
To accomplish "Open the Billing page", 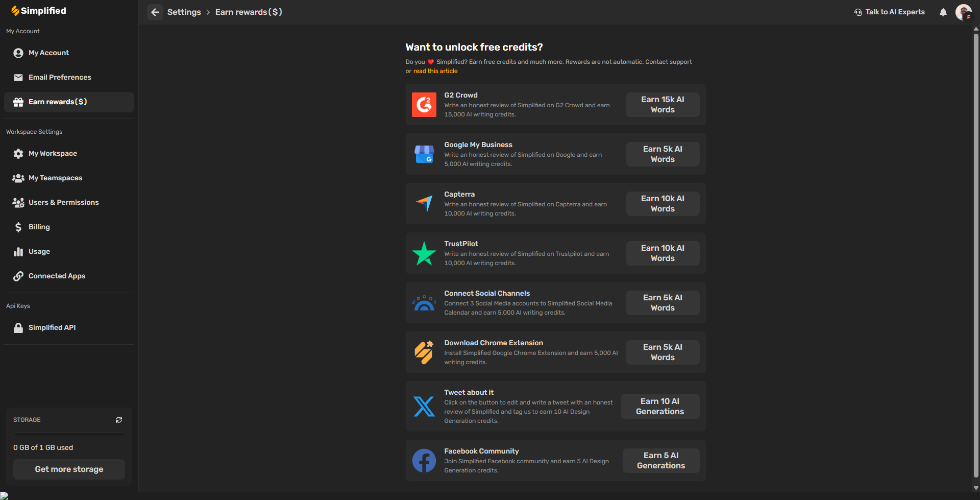I will pos(69,227).
